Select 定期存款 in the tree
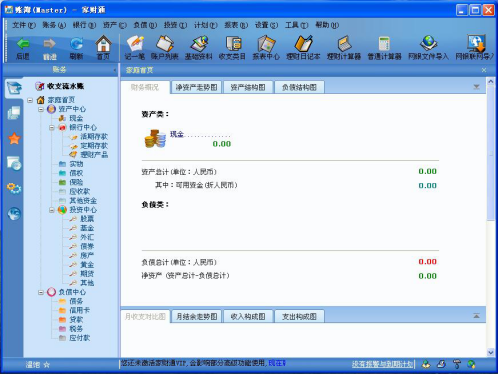The image size is (498, 374). [94, 146]
